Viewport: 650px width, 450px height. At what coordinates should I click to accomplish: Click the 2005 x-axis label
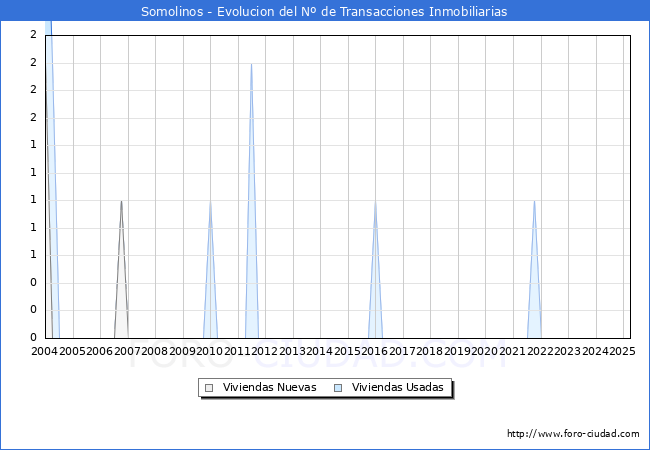(x=72, y=351)
